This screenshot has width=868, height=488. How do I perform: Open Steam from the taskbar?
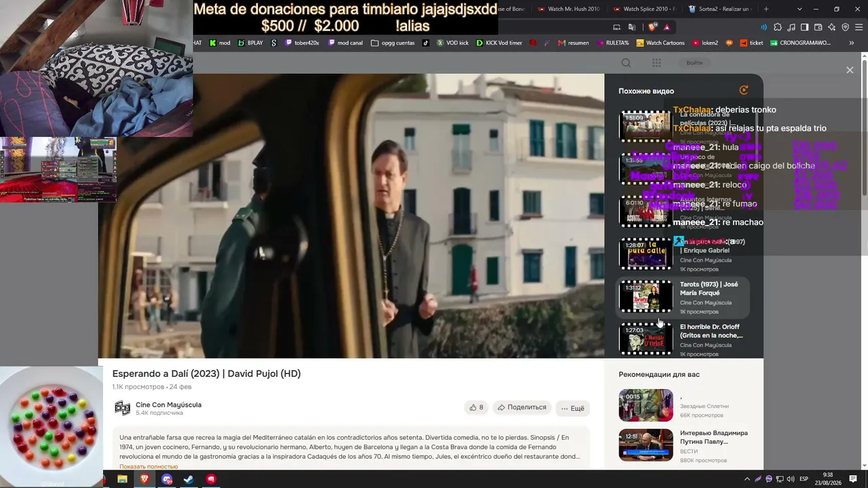pos(189,479)
